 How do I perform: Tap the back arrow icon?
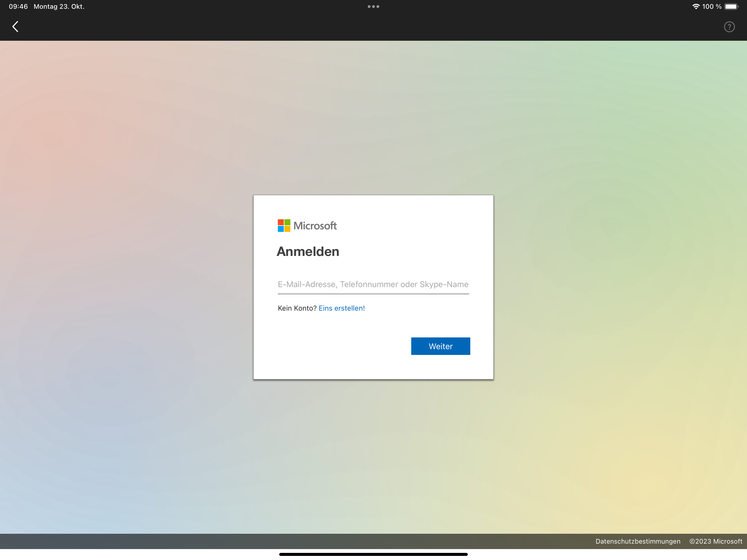pos(15,27)
